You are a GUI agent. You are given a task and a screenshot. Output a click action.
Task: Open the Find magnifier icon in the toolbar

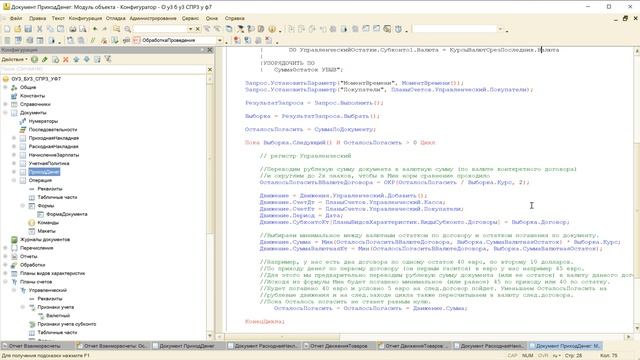127,29
